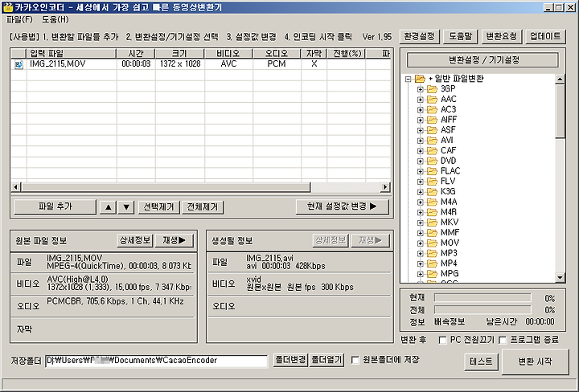The height and width of the screenshot is (392, 579).
Task: Click the 현재 progress bar
Action: pyautogui.click(x=482, y=298)
